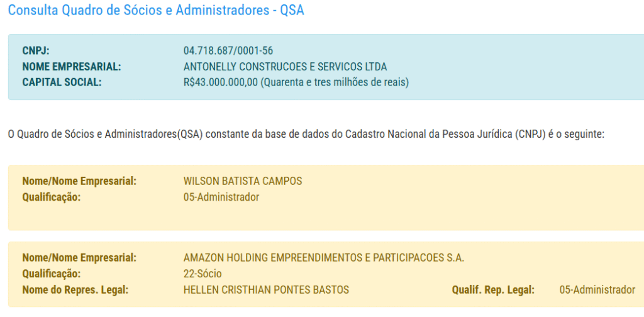Click Qualificação label in Amazon Holding card

[x=52, y=274]
